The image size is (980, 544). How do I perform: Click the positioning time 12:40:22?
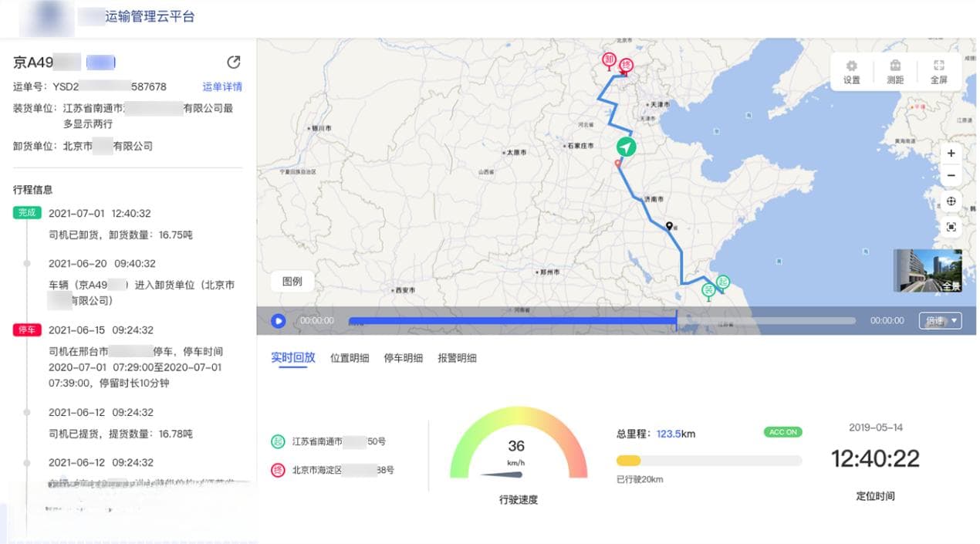875,459
